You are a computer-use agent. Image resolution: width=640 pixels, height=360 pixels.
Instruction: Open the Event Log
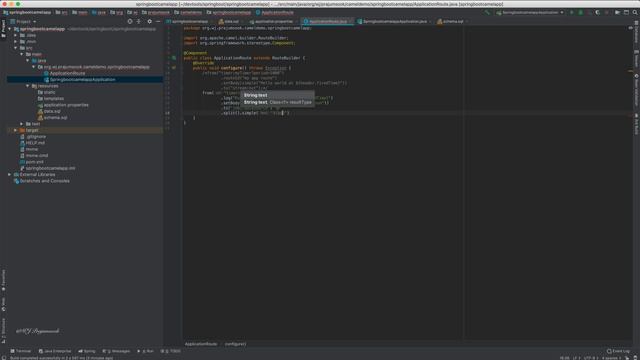(x=619, y=351)
